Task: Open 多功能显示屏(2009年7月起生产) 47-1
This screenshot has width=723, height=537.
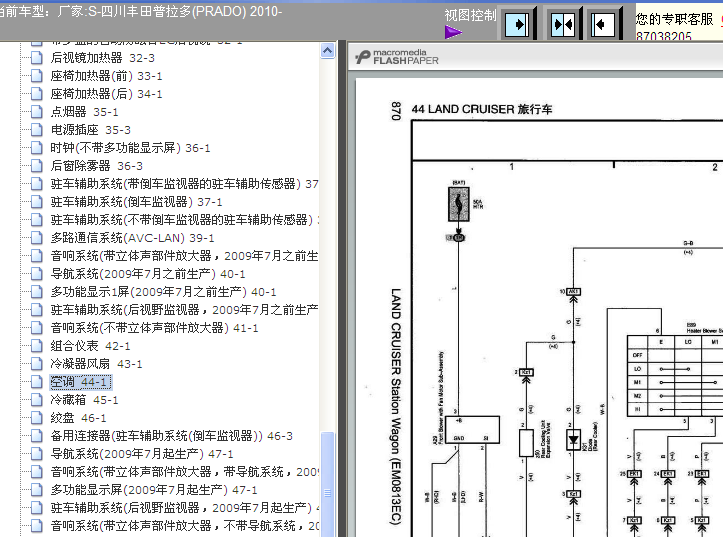Action: point(154,490)
